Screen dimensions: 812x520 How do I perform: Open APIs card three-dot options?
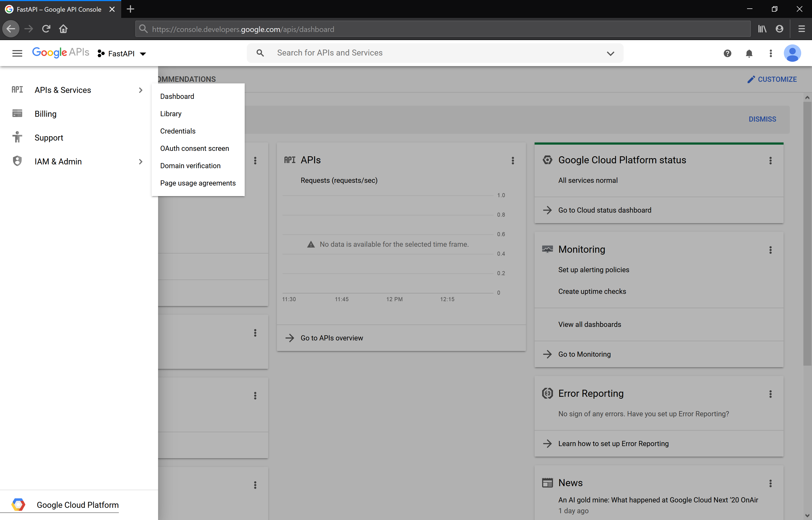click(513, 161)
